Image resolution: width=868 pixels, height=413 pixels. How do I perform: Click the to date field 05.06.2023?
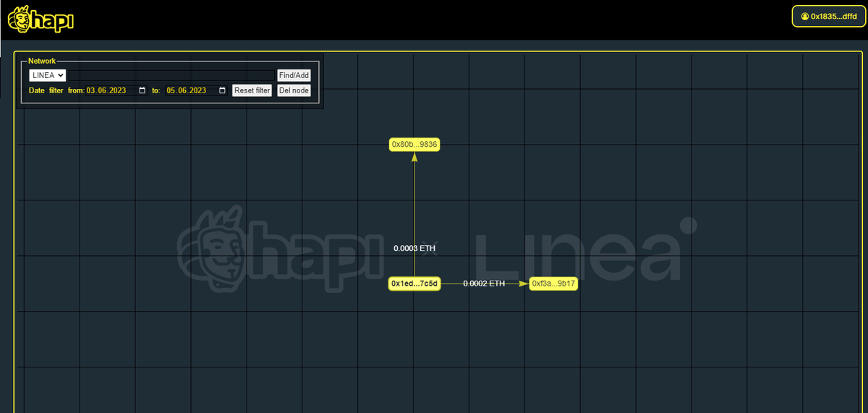coord(197,90)
